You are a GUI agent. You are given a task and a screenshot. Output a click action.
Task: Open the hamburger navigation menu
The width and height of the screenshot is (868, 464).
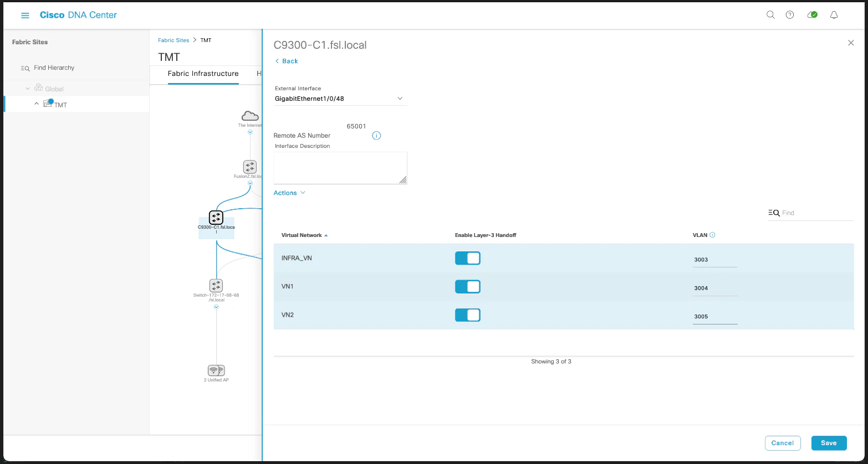tap(25, 16)
